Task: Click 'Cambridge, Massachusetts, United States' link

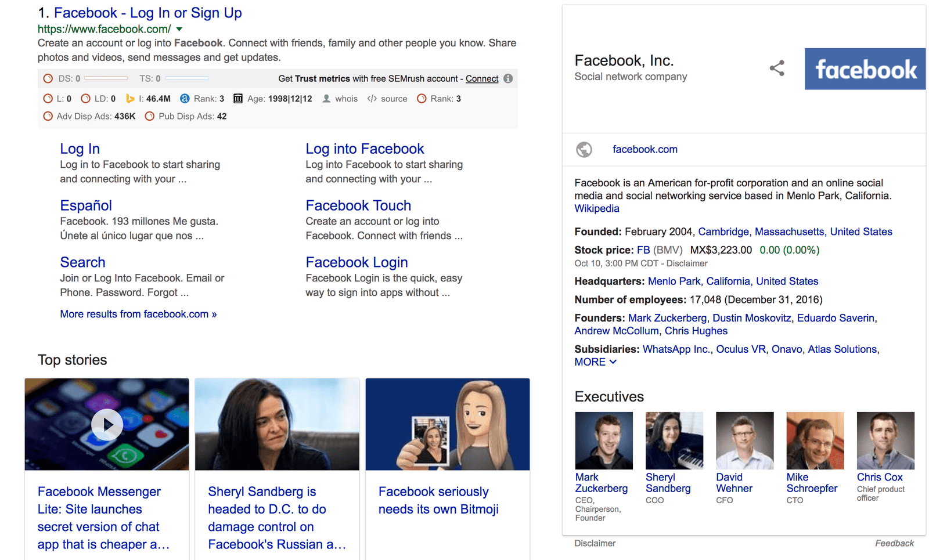Action: point(795,232)
